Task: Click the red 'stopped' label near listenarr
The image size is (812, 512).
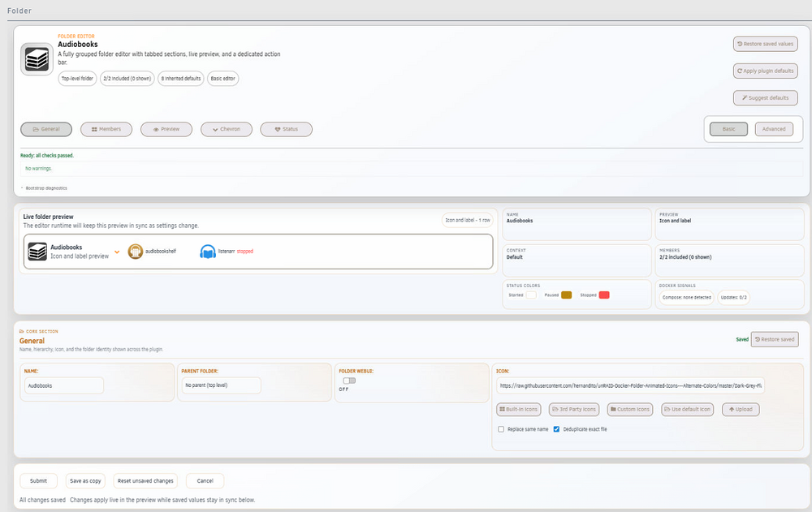Action: (x=245, y=252)
